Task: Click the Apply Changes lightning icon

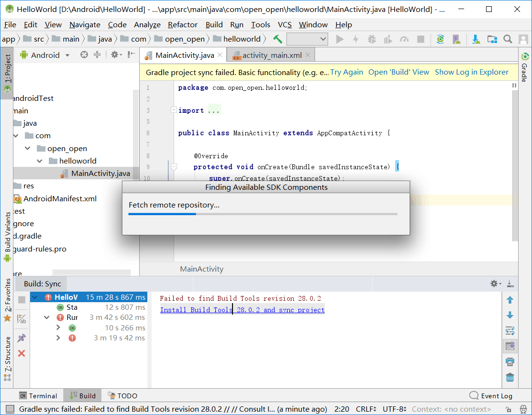Action: click(x=355, y=39)
